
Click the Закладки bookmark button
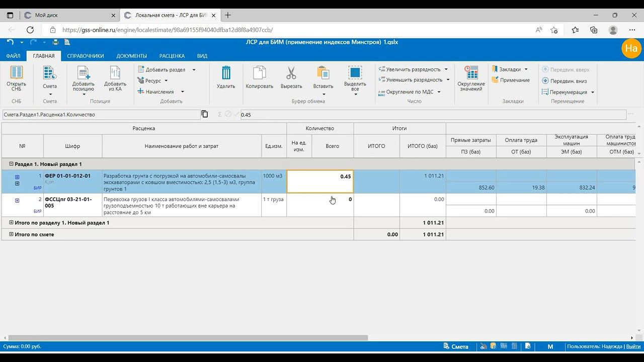coord(506,69)
